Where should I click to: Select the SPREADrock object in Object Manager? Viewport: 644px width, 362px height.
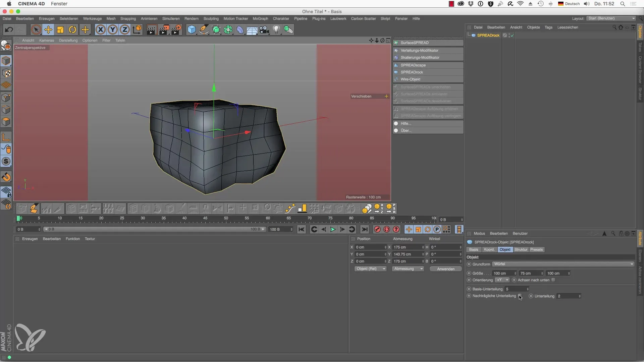coord(488,35)
